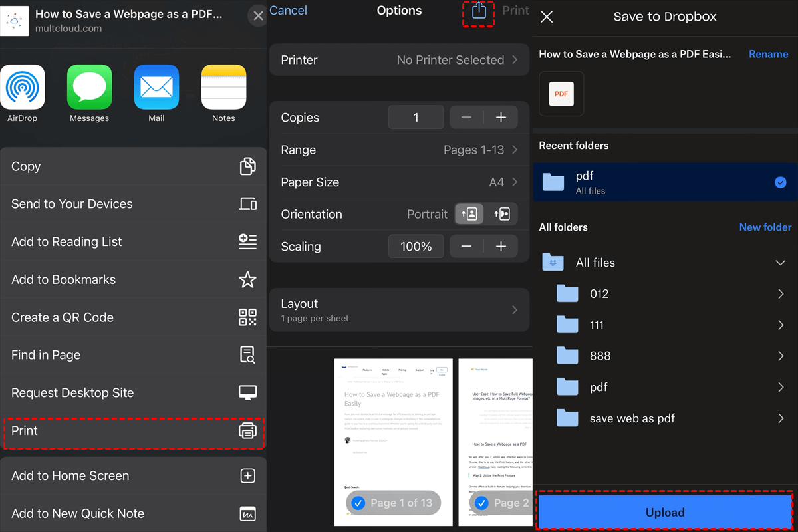798x532 pixels.
Task: Select portrait orientation icon
Action: pos(469,214)
